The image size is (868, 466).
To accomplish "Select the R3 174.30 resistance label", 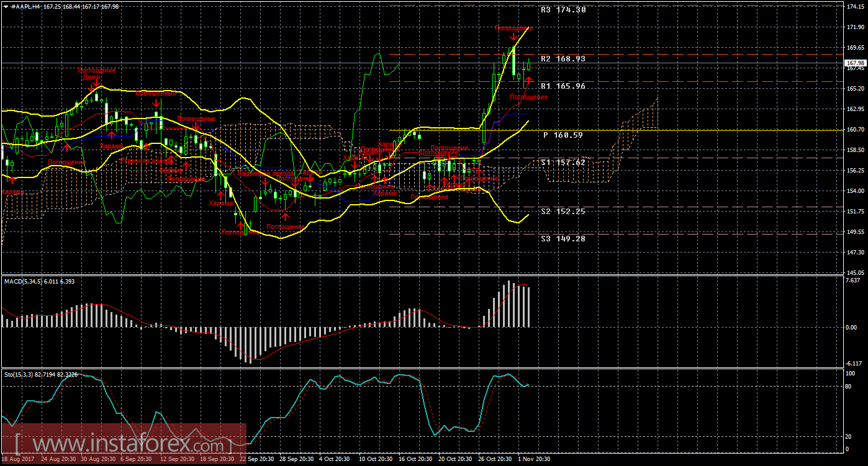I will click(563, 10).
